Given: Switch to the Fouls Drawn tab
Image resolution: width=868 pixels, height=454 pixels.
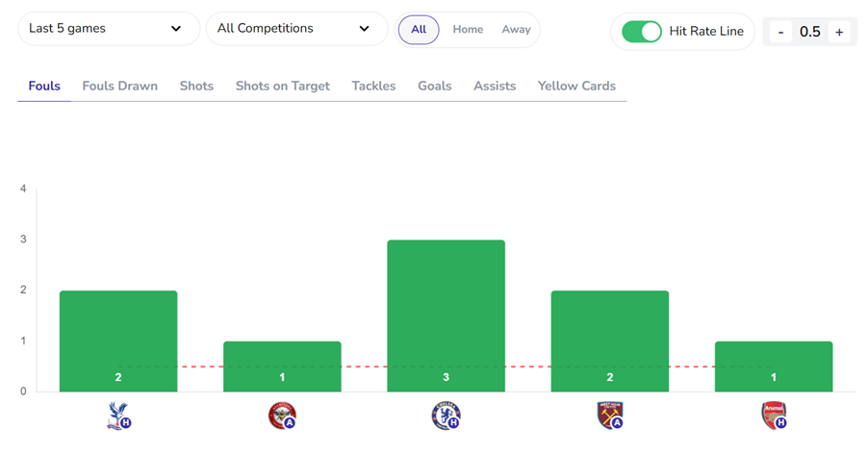Looking at the screenshot, I should click(x=119, y=86).
